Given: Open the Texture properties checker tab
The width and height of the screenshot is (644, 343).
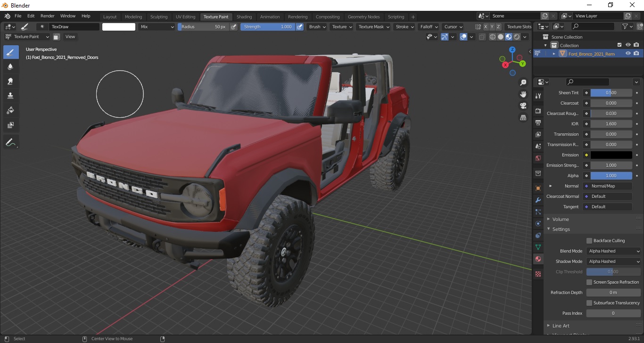Looking at the screenshot, I should [538, 274].
